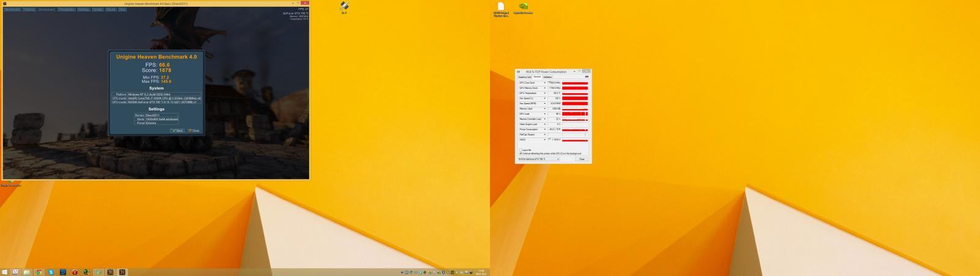Image resolution: width=980 pixels, height=276 pixels.
Task: Minimize the Heaven Benchmark window
Action: coord(293,3)
